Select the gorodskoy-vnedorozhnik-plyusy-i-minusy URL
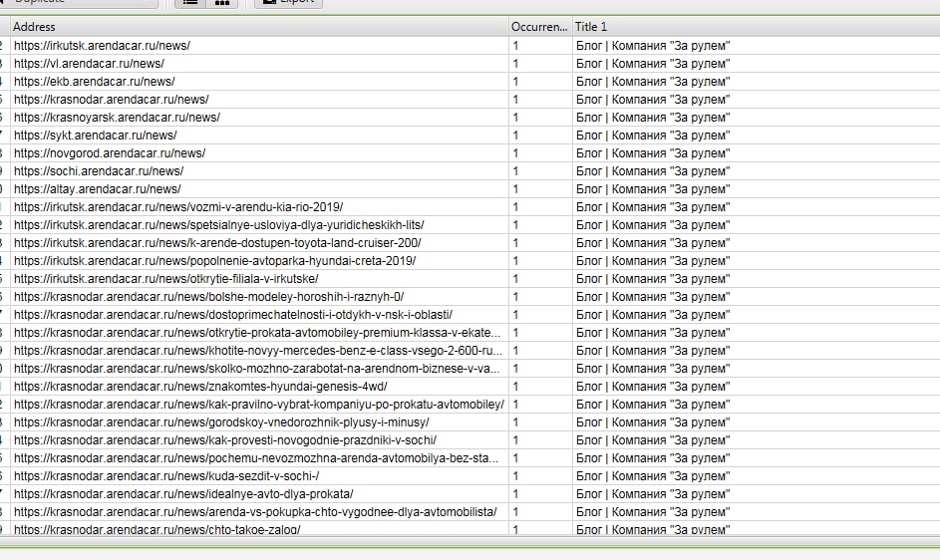940x560 pixels. [x=222, y=422]
